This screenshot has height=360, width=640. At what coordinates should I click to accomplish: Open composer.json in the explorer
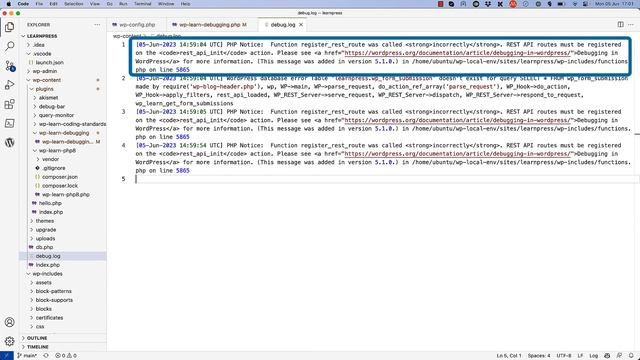[x=60, y=177]
